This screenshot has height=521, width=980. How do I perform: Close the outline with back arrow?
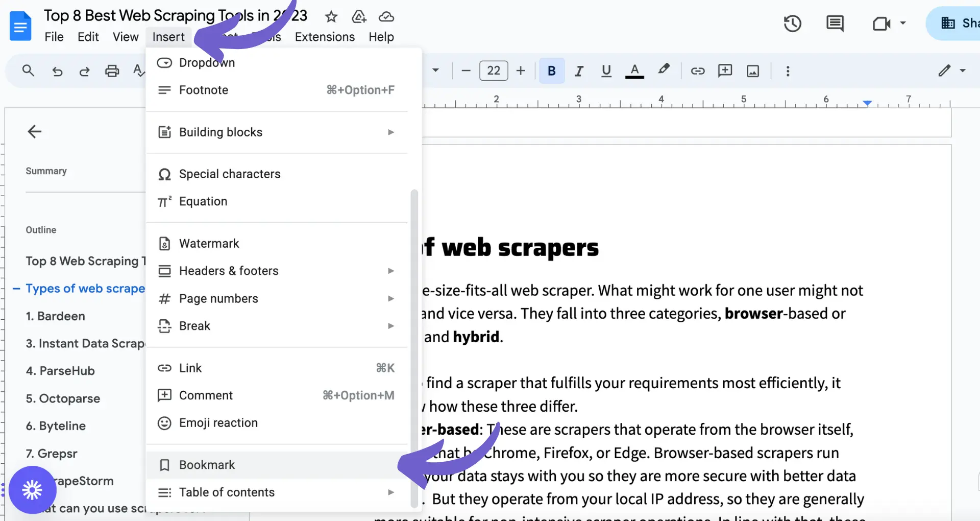[34, 132]
